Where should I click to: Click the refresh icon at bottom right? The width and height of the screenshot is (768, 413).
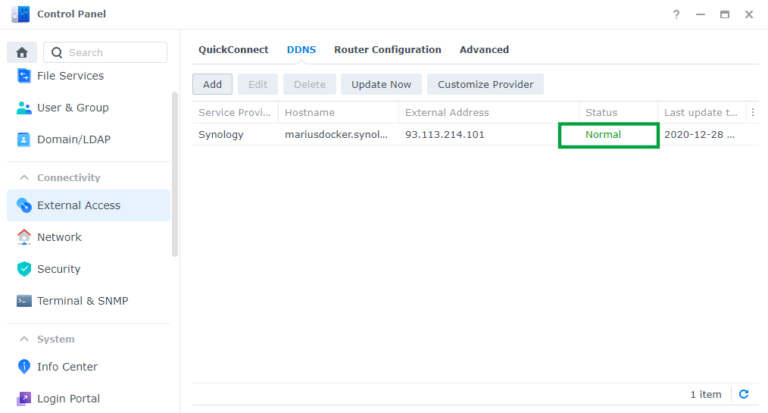[x=743, y=395]
